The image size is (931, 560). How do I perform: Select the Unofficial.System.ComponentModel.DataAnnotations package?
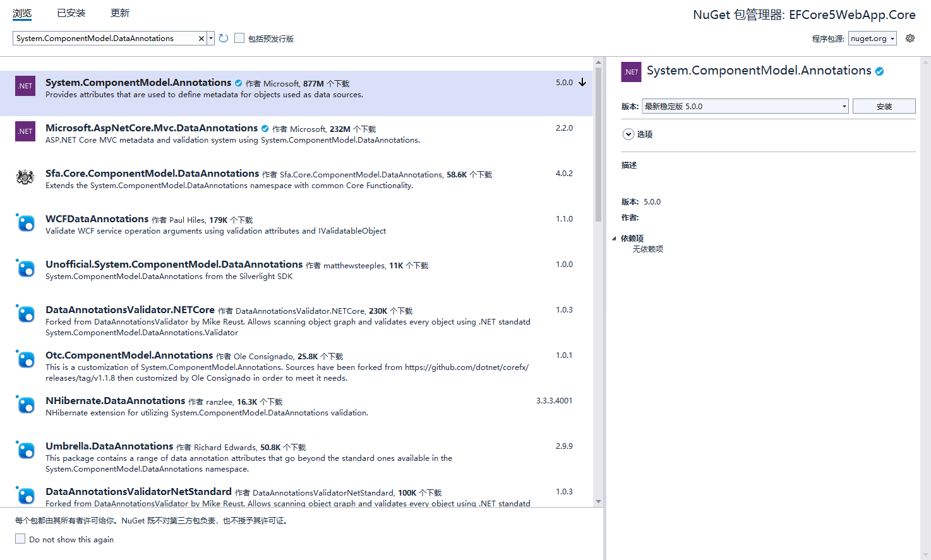click(296, 275)
